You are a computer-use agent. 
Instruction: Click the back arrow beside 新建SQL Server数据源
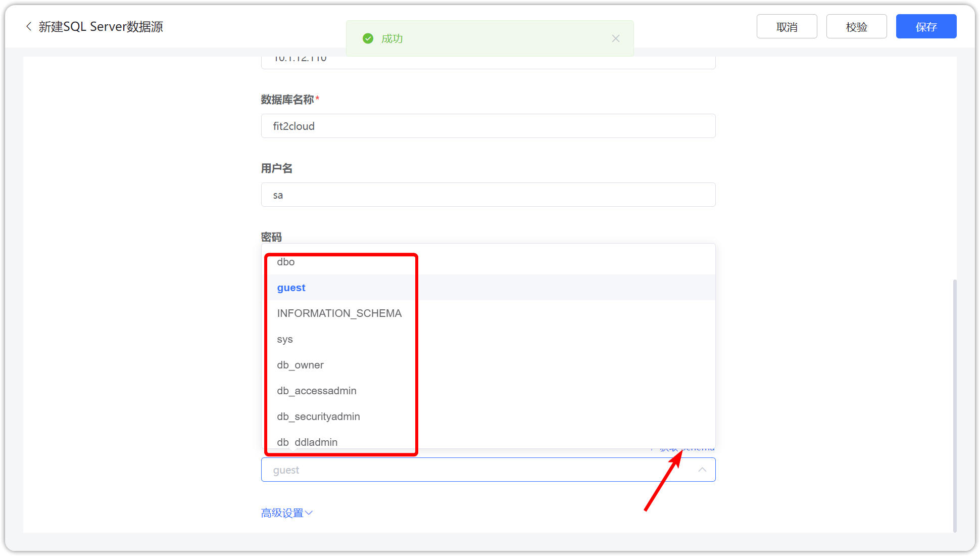point(28,26)
